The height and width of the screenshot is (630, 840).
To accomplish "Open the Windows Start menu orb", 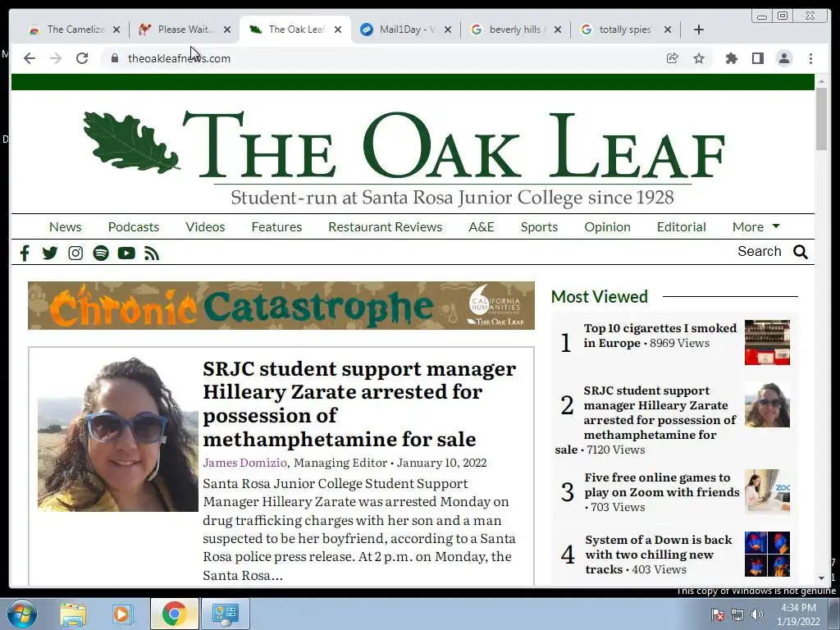I will [22, 614].
